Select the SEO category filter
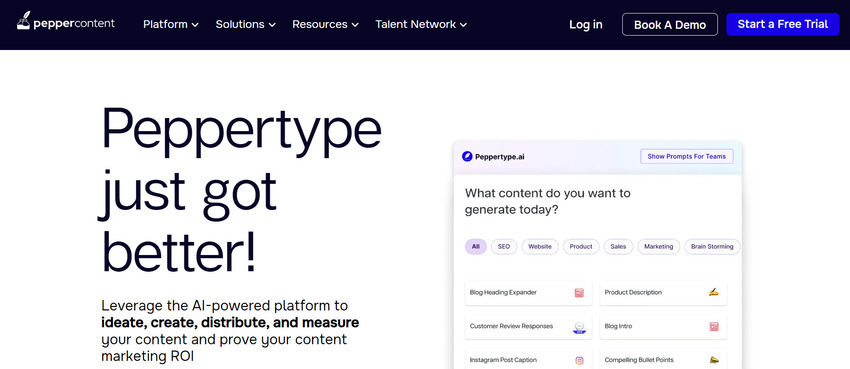The image size is (850, 369). click(x=504, y=247)
